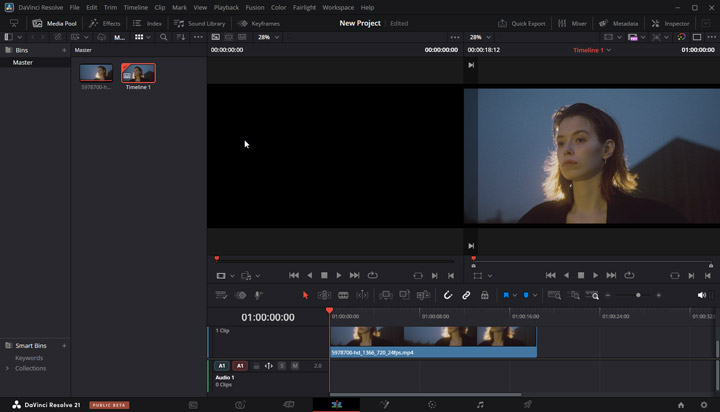The height and width of the screenshot is (412, 720).
Task: Select the Timeline 1 thumbnail
Action: click(138, 73)
